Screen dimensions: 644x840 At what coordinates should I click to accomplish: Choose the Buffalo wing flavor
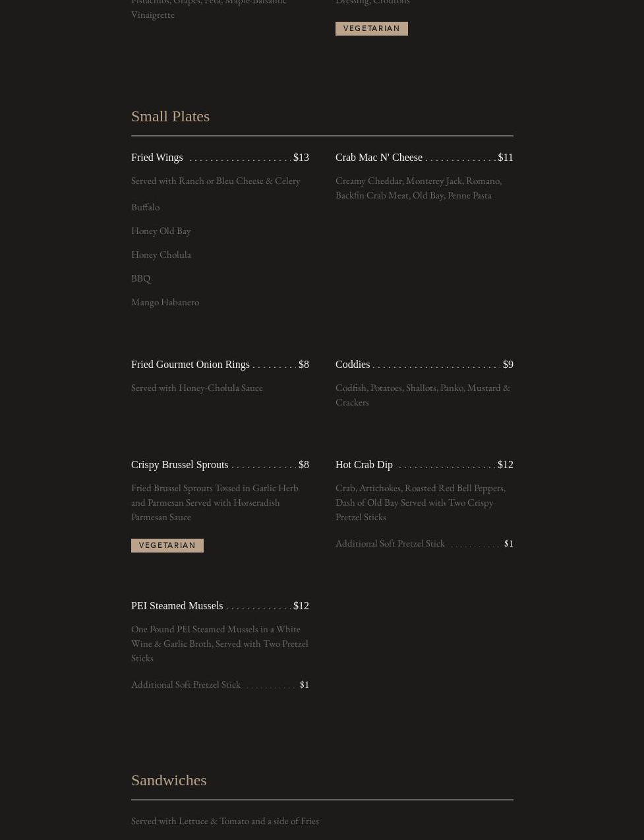pos(146,207)
